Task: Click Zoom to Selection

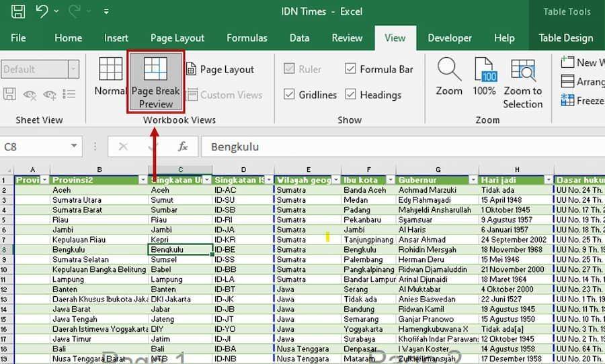Action: [x=523, y=83]
